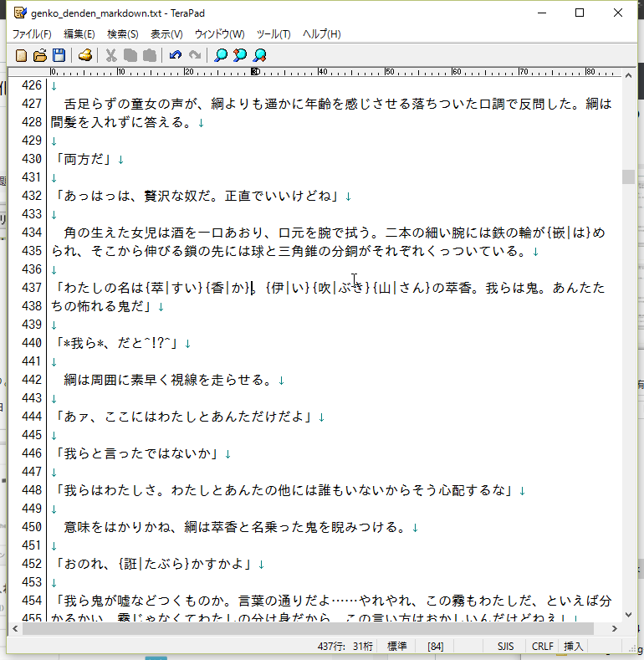The image size is (644, 660).
Task: Close the TeraPad window
Action: pyautogui.click(x=617, y=13)
